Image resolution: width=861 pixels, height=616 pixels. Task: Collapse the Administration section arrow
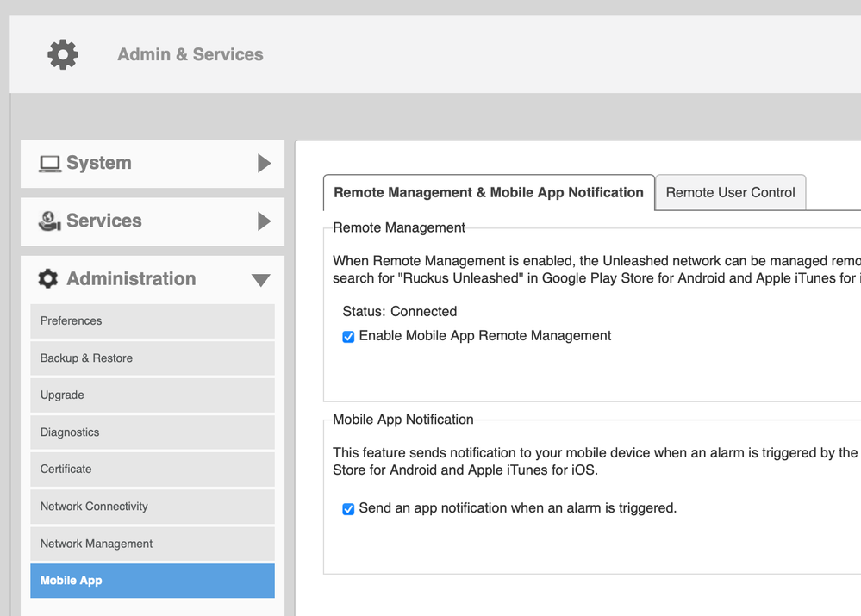pos(260,280)
